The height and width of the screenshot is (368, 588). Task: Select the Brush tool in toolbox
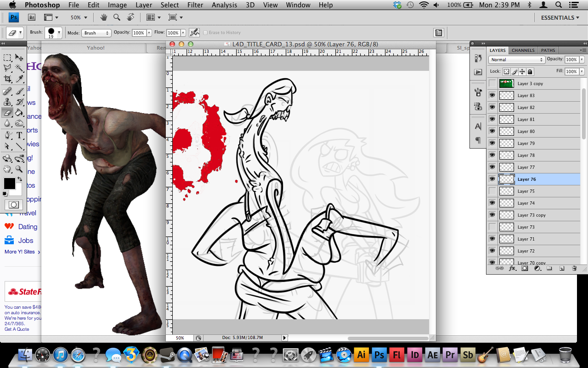click(19, 91)
